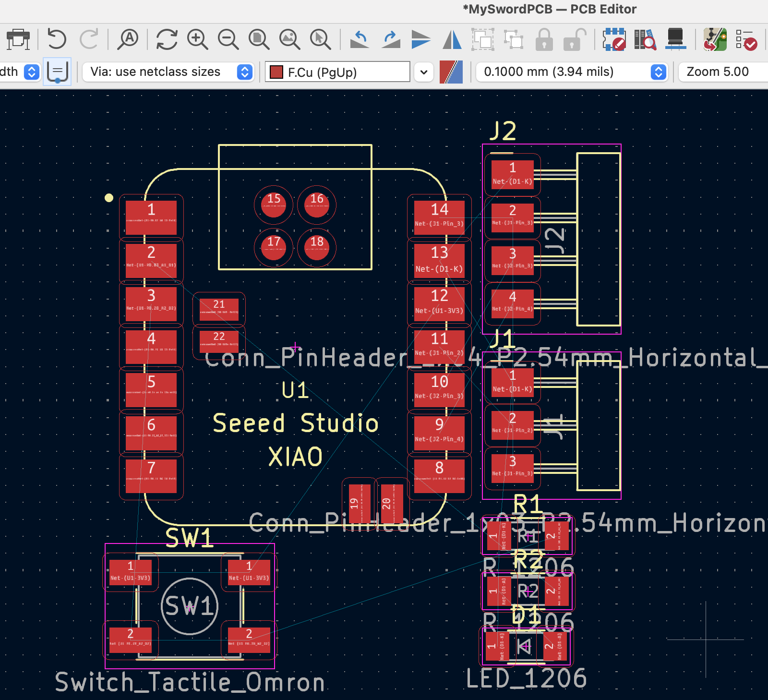Mirror selection with triangle icon
This screenshot has width=768, height=700.
(452, 39)
